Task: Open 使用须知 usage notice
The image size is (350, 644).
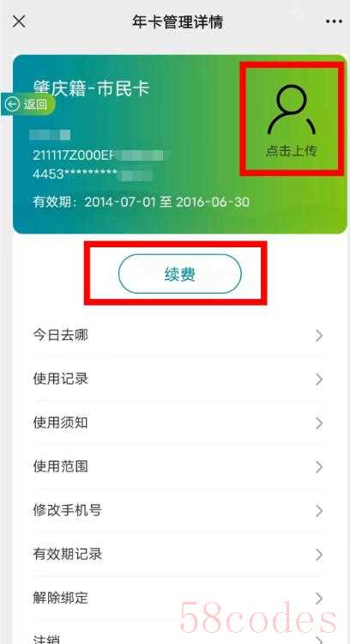Action: point(178,423)
